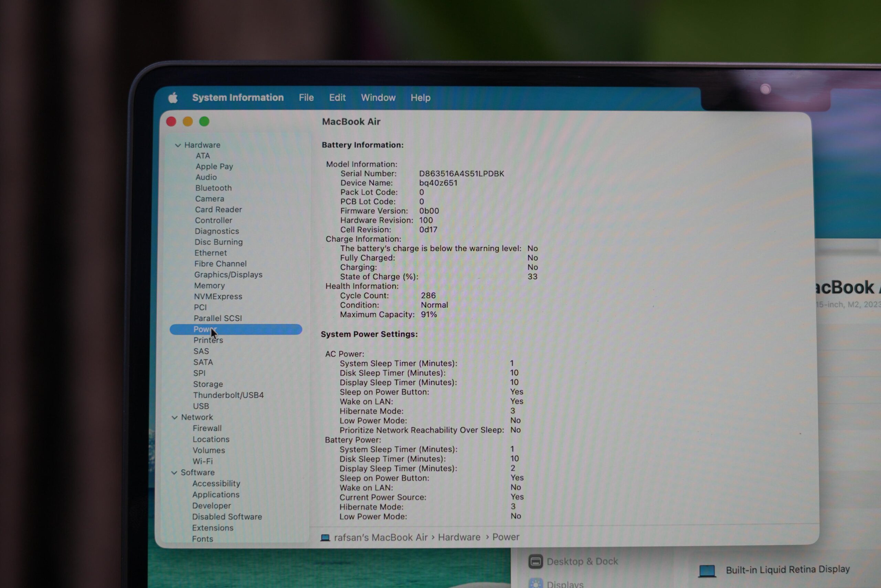Open the Help menu
This screenshot has width=881, height=588.
(420, 98)
